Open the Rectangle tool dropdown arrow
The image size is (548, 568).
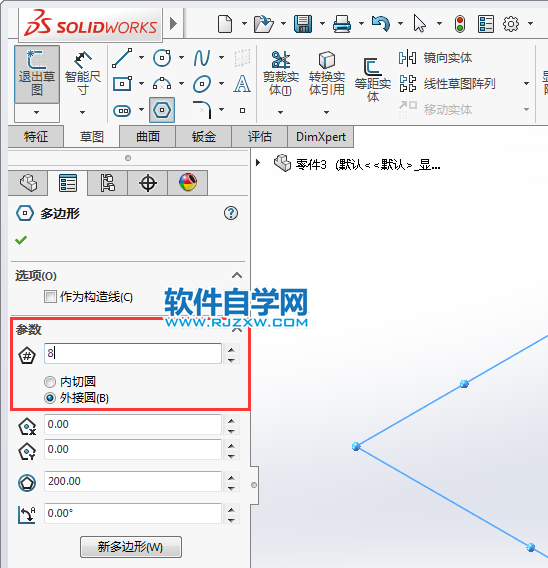click(x=142, y=84)
